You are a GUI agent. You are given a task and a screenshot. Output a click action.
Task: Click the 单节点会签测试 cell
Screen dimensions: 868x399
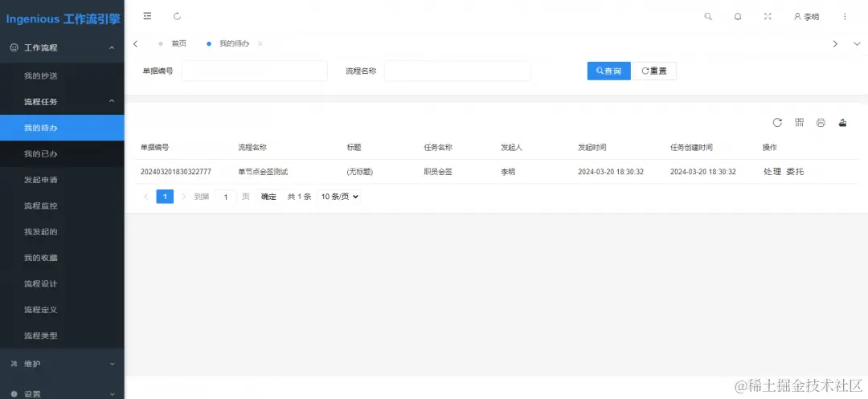coord(263,172)
